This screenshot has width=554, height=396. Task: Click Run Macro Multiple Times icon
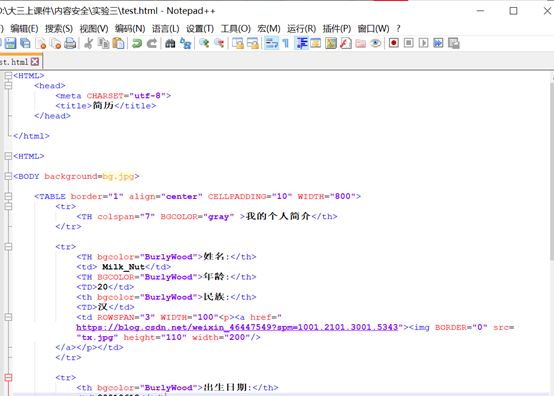[438, 43]
